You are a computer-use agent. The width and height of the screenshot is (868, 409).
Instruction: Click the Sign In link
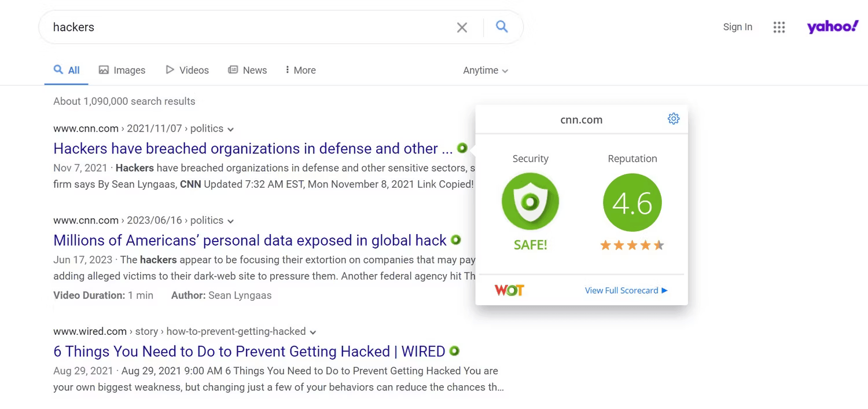pos(738,27)
